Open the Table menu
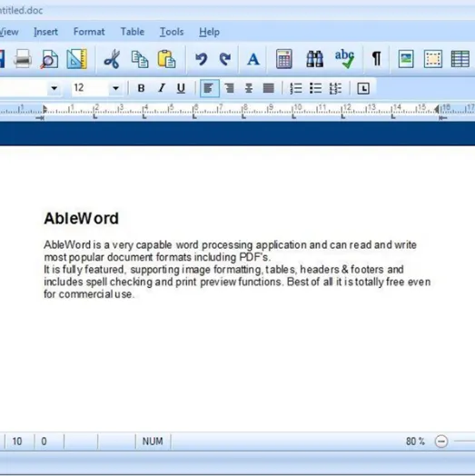This screenshot has height=476, width=475. pos(133,32)
